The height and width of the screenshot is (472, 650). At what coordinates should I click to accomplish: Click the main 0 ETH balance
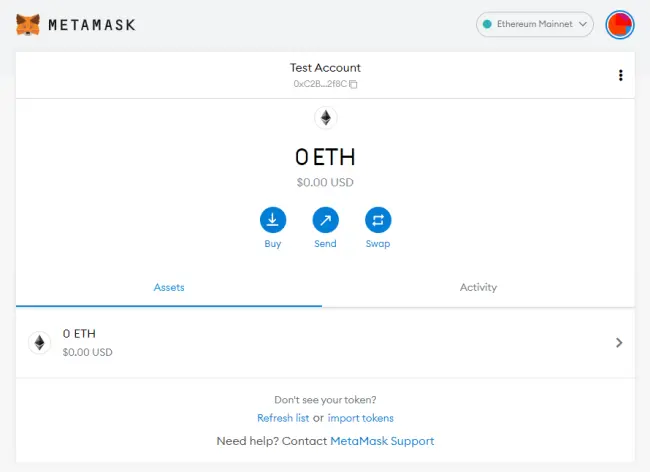pos(325,157)
